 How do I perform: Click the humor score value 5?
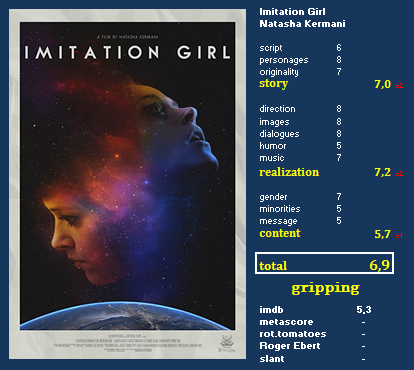coord(339,146)
